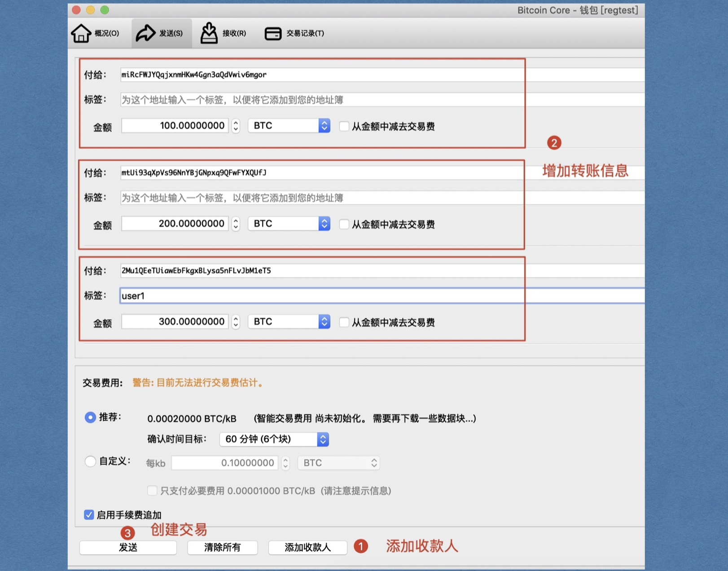Open BTC unit dropdown for 100 amount
Image resolution: width=728 pixels, height=571 pixels.
coord(289,126)
